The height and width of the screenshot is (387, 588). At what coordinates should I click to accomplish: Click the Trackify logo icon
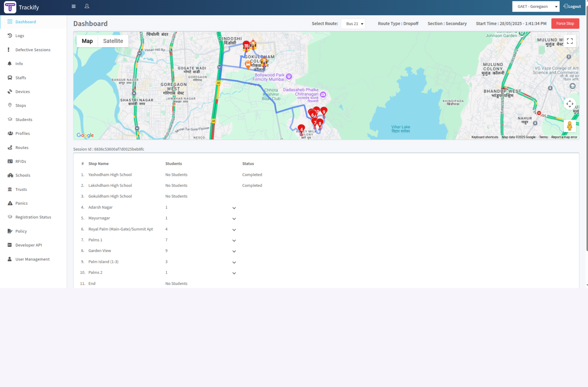click(x=10, y=7)
